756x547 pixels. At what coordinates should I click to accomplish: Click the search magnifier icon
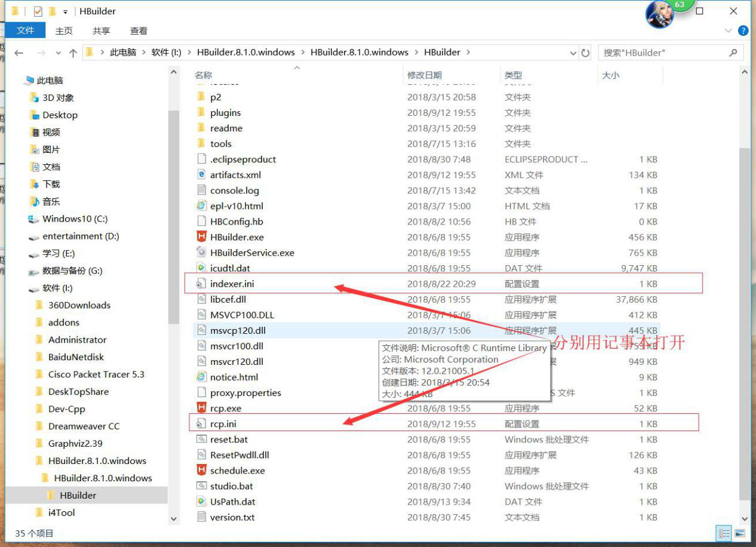(733, 53)
